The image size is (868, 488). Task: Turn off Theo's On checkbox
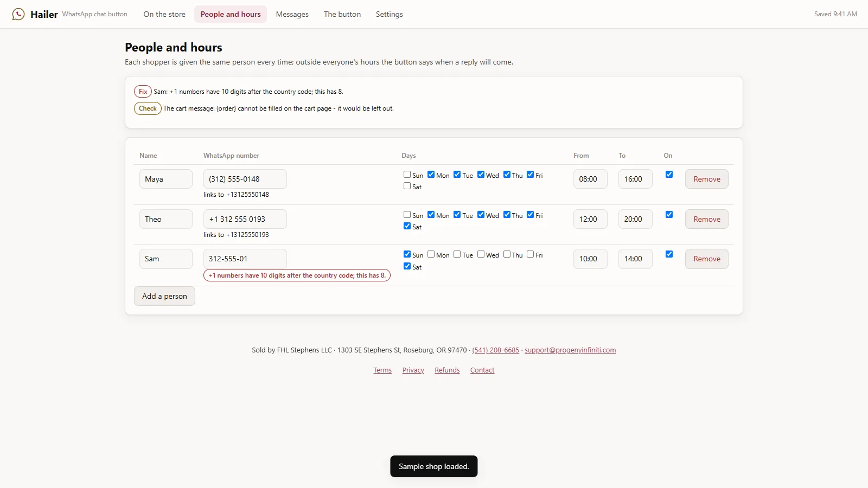(x=669, y=215)
